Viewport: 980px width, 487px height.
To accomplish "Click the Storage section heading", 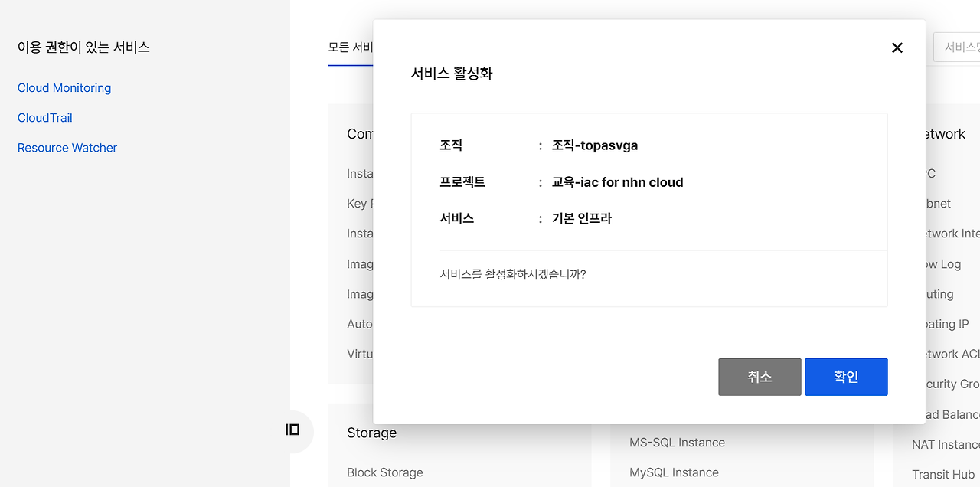I will coord(371,433).
